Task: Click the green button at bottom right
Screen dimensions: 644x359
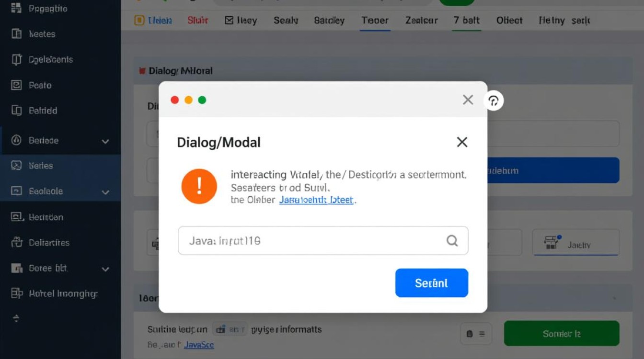Action: (562, 334)
